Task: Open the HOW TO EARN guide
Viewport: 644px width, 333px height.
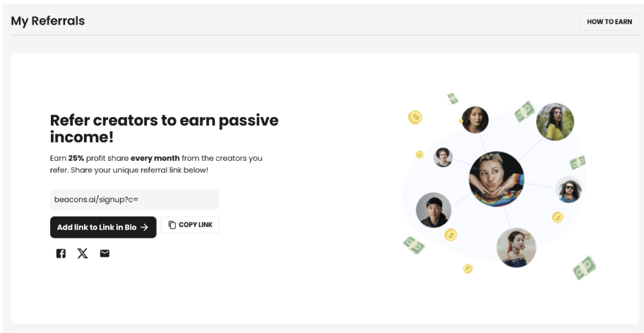Action: pos(609,22)
